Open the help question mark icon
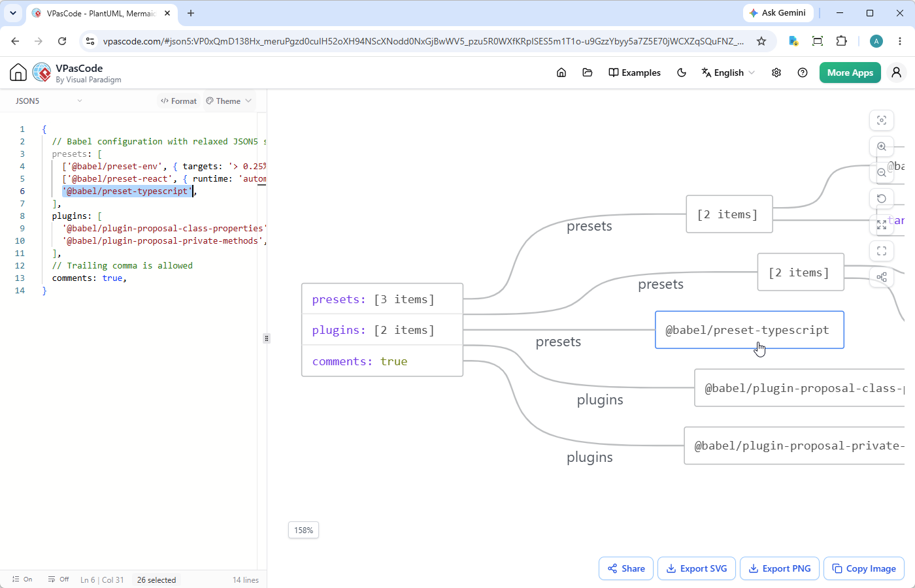 803,73
